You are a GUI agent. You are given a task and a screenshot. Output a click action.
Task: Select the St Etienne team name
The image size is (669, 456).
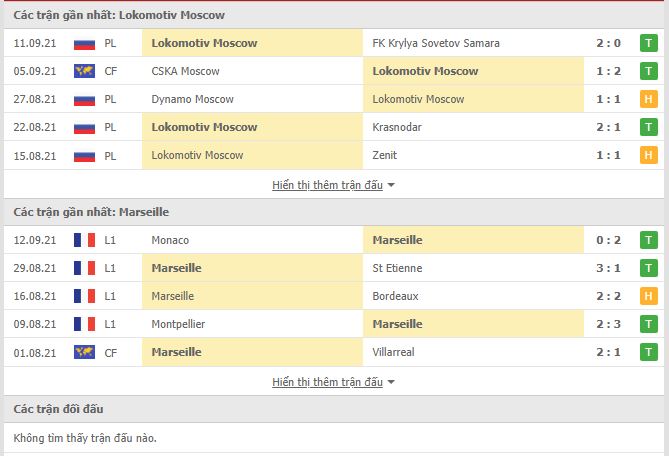(x=397, y=268)
